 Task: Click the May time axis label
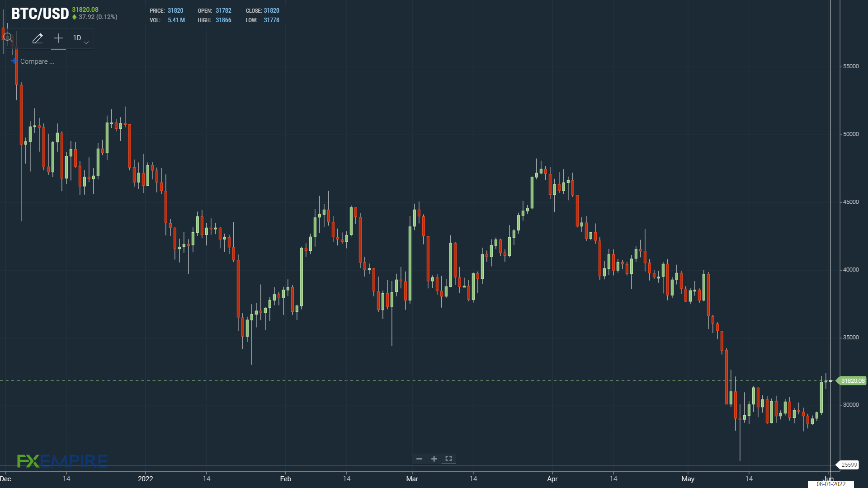[688, 479]
